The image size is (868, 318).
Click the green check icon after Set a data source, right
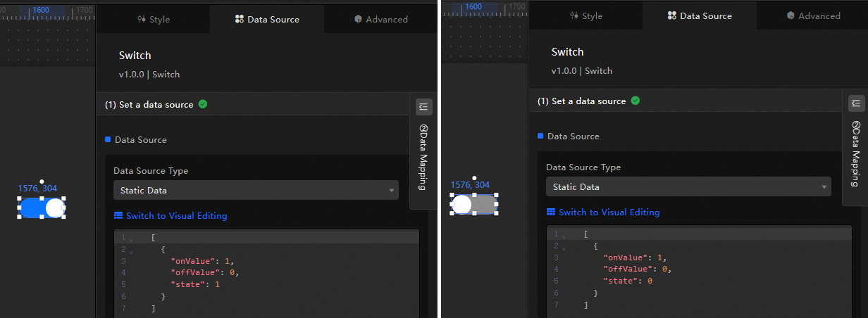(635, 101)
